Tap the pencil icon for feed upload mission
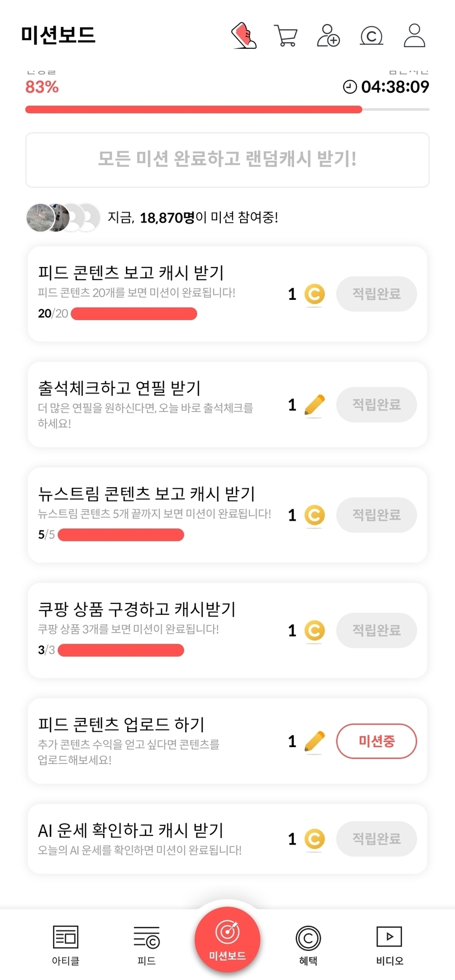Viewport: 455px width, 980px height. [x=315, y=742]
